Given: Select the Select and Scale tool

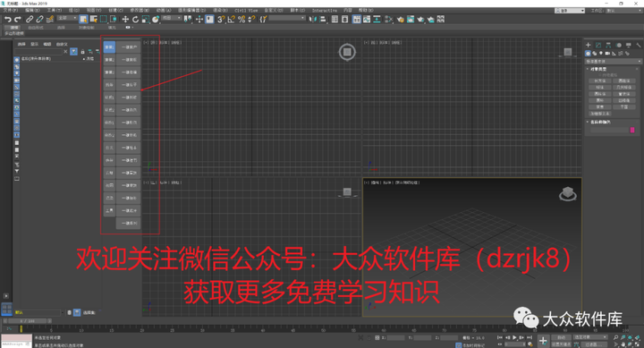Looking at the screenshot, I should (x=146, y=19).
